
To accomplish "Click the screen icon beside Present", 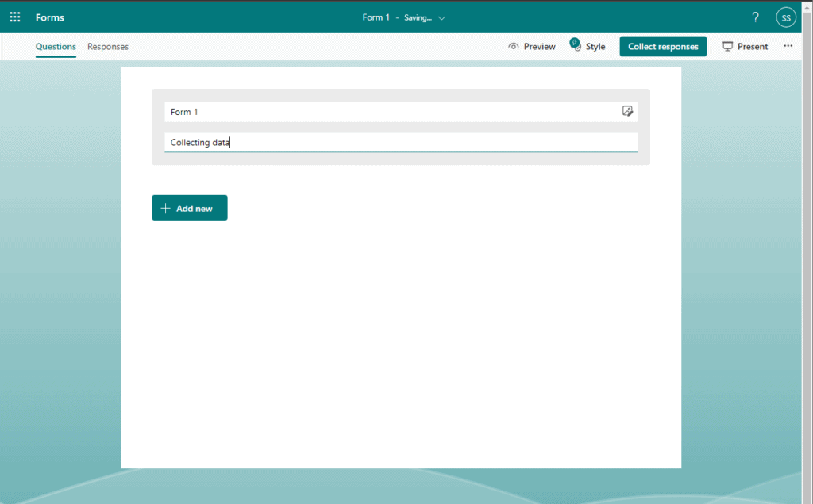I will pos(727,47).
